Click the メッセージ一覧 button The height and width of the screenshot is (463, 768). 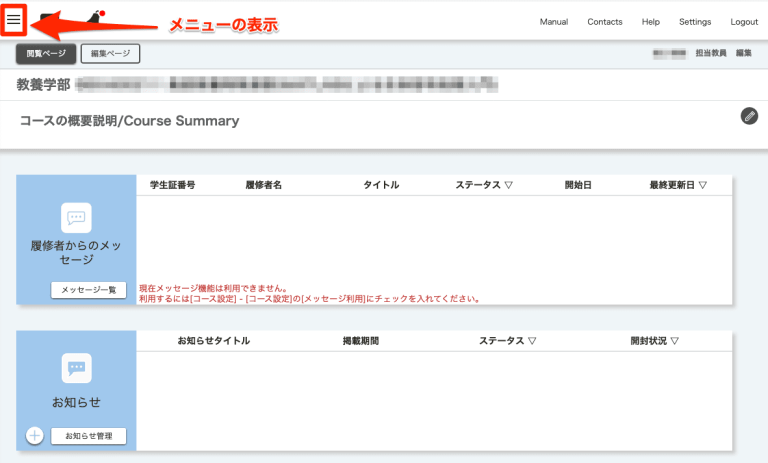[89, 290]
